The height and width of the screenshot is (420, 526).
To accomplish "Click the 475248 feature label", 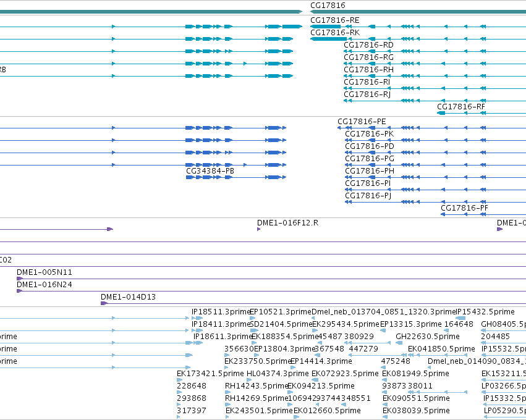I will [396, 362].
